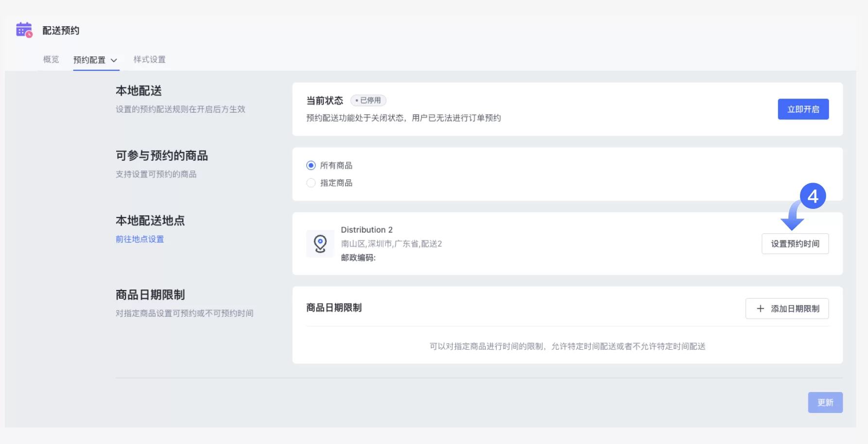Viewport: 868px width, 444px height.
Task: Click the 更新 button at the bottom
Action: (825, 402)
